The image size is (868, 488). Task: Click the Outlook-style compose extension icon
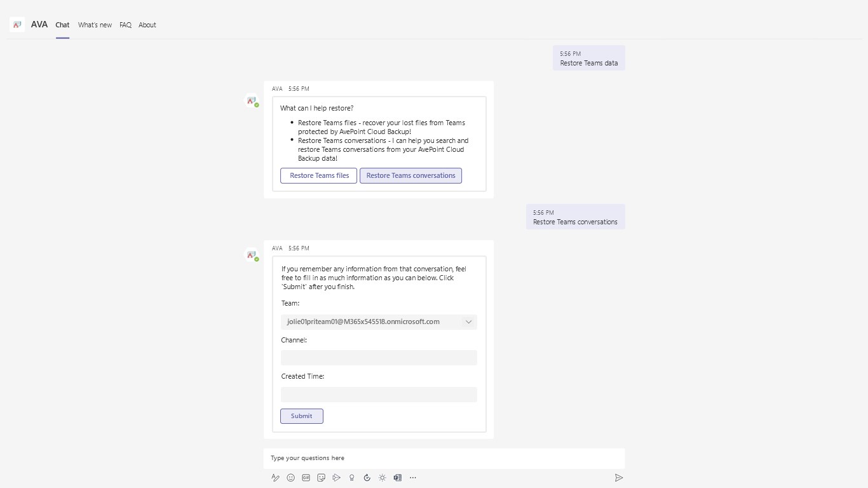tap(398, 478)
